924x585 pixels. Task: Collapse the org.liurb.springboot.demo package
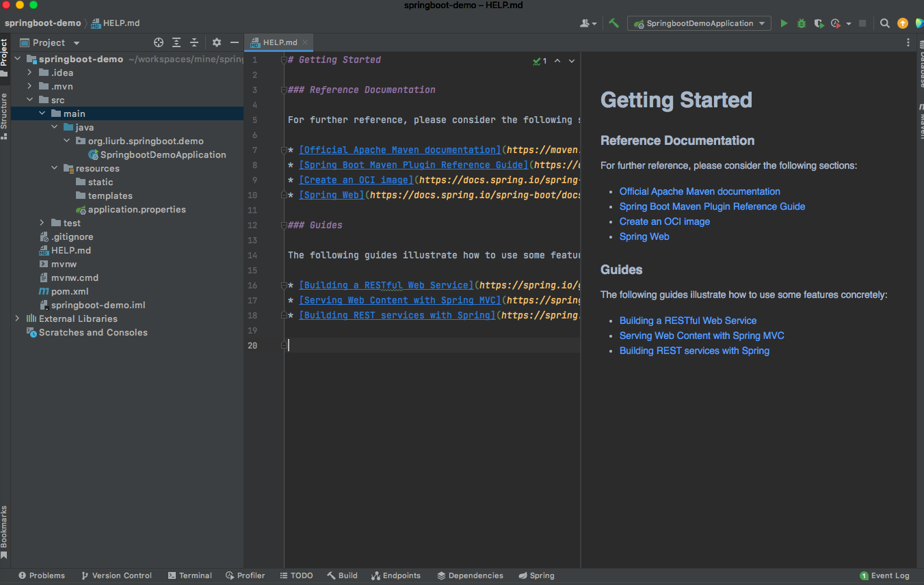point(66,141)
